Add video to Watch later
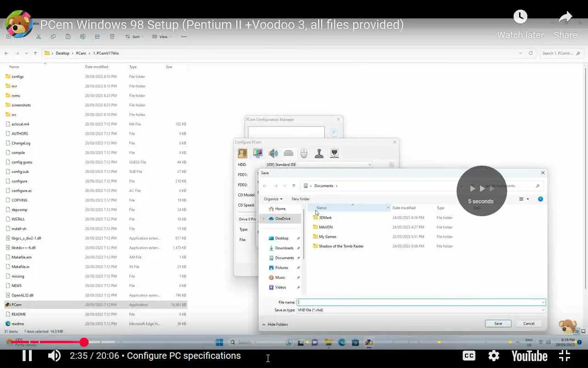The width and height of the screenshot is (588, 368). click(x=520, y=24)
